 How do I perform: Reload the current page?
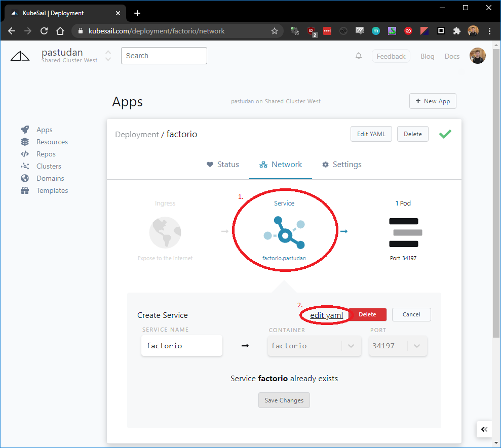click(44, 31)
